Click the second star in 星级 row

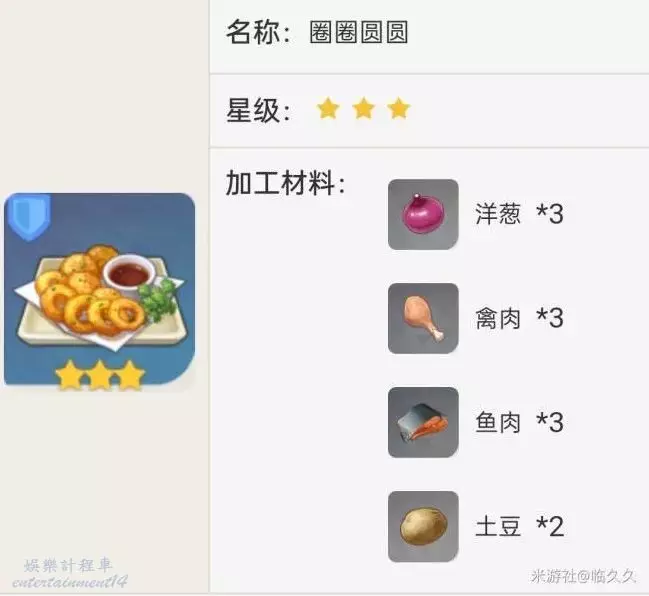pos(363,108)
